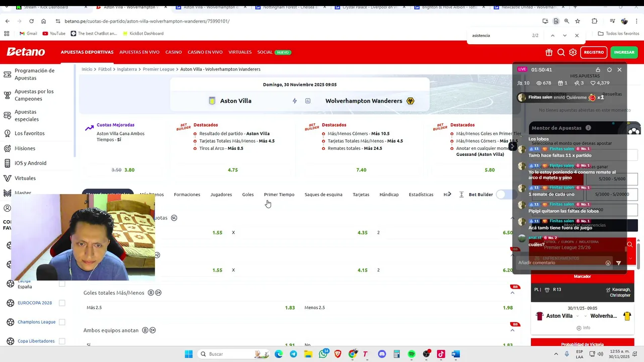Close the find-in-page bar
The height and width of the screenshot is (362, 644).
click(577, 36)
